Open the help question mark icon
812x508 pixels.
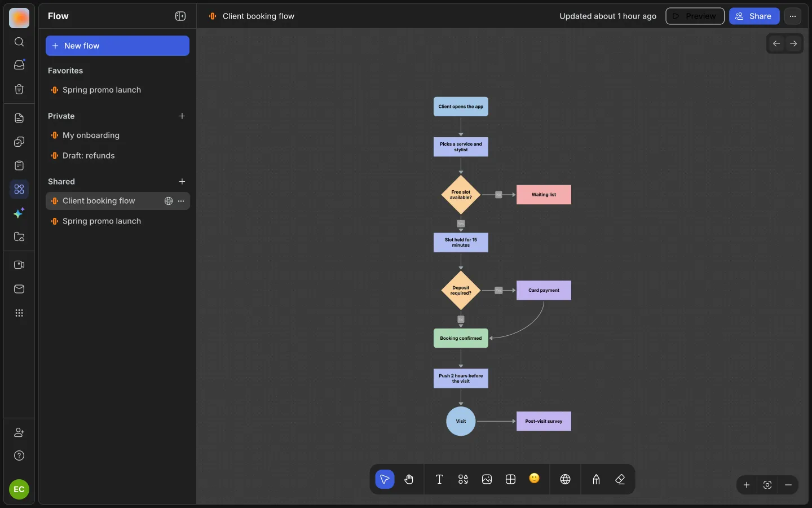(x=19, y=456)
